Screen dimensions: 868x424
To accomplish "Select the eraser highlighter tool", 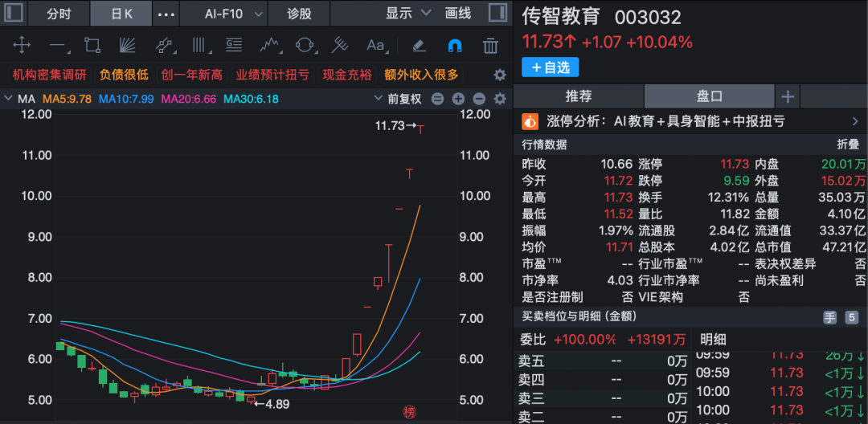I will click(419, 45).
